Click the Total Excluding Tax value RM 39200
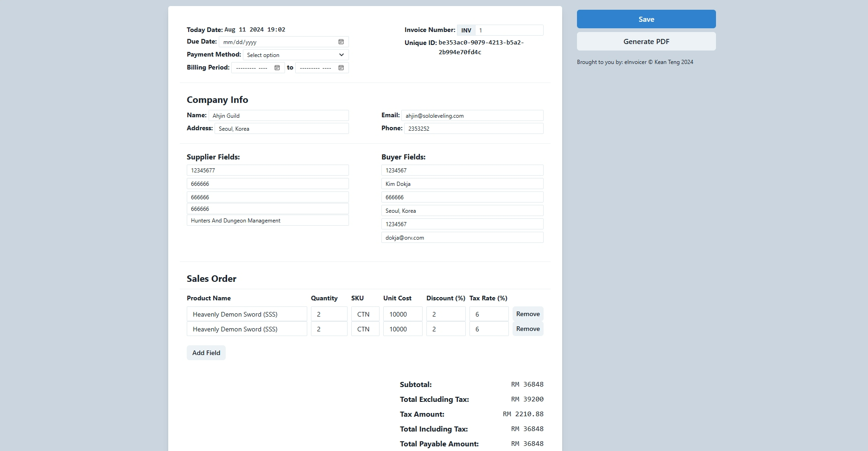This screenshot has height=451, width=868. pyautogui.click(x=527, y=399)
